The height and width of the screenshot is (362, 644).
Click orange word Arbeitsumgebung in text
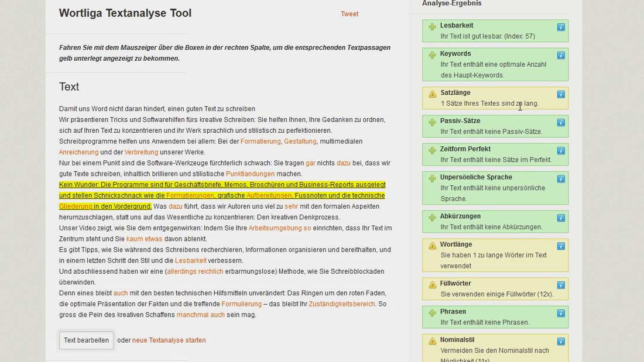275,228
